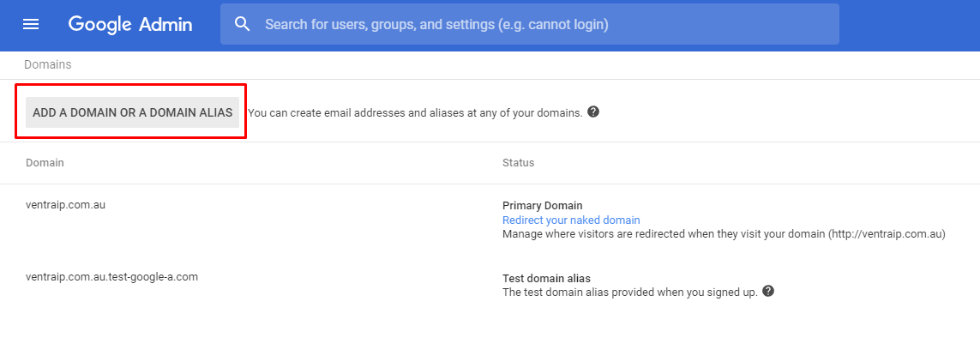Click the Status column header
The width and height of the screenshot is (980, 344).
(518, 163)
